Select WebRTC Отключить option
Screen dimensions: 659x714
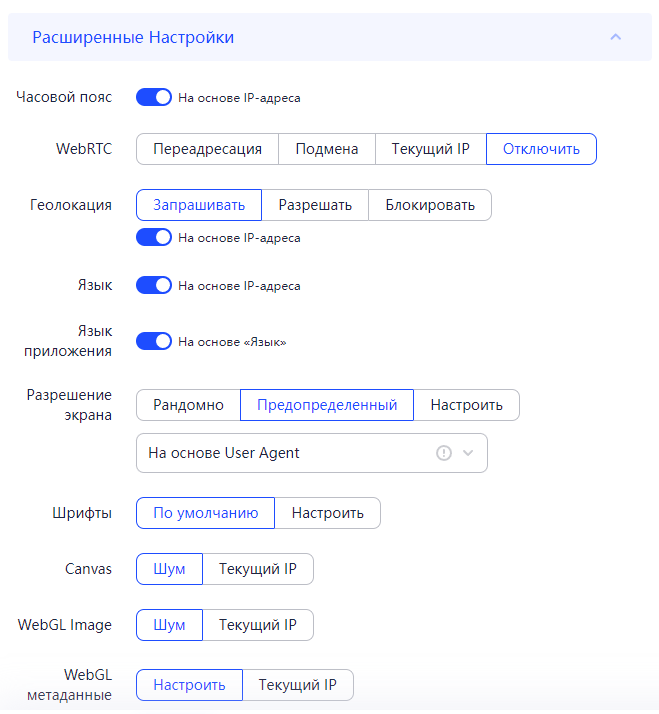(541, 149)
